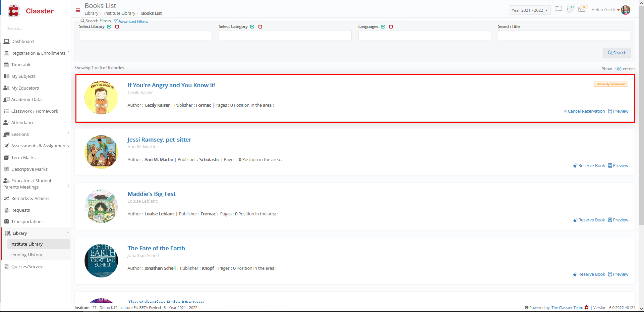Open the mail inbox icon with 36 badge
Viewport: 644px width, 312px height.
pos(582,9)
